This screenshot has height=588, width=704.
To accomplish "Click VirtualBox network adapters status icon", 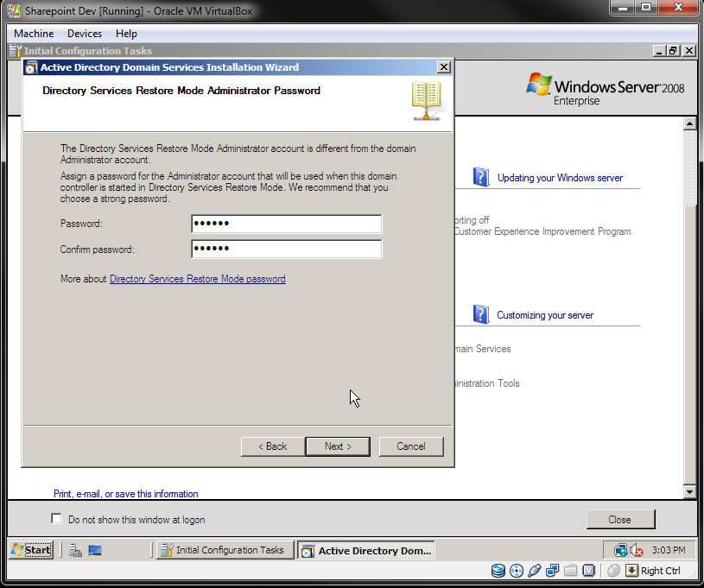I will pyautogui.click(x=552, y=571).
